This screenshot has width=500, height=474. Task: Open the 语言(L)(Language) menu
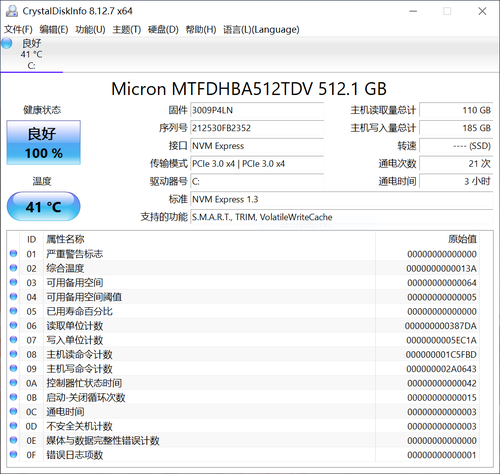coord(261,30)
